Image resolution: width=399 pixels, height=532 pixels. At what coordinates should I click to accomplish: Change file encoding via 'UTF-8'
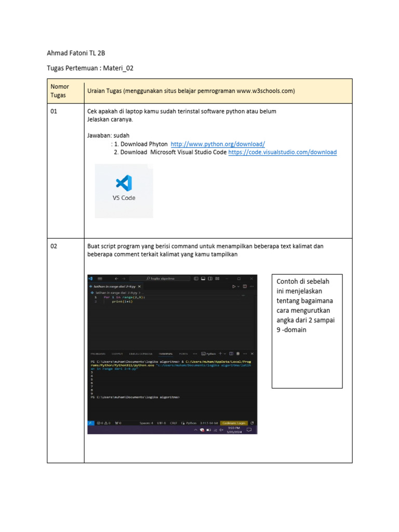pyautogui.click(x=162, y=423)
